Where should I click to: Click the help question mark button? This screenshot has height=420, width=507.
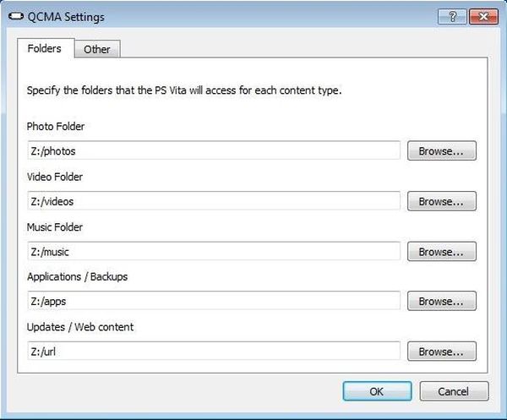point(452,16)
